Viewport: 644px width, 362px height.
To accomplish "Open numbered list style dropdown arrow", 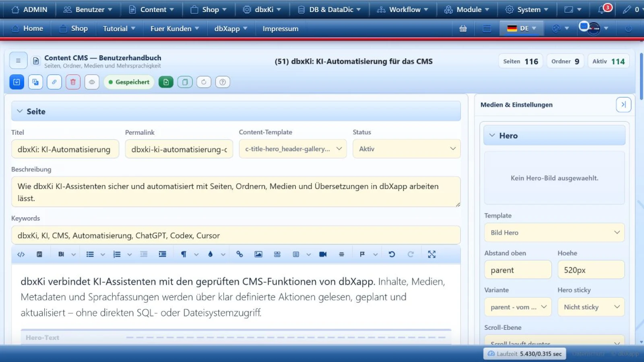I will pos(129,254).
